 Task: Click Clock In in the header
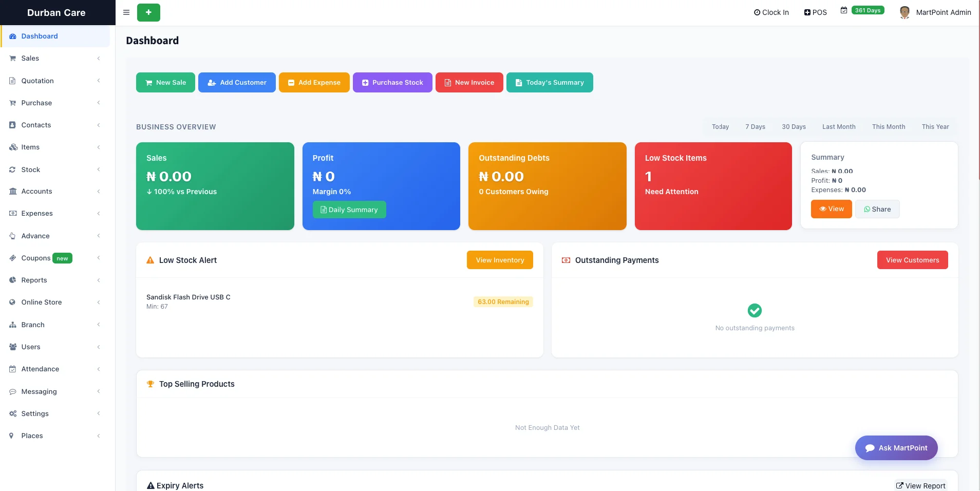click(771, 12)
